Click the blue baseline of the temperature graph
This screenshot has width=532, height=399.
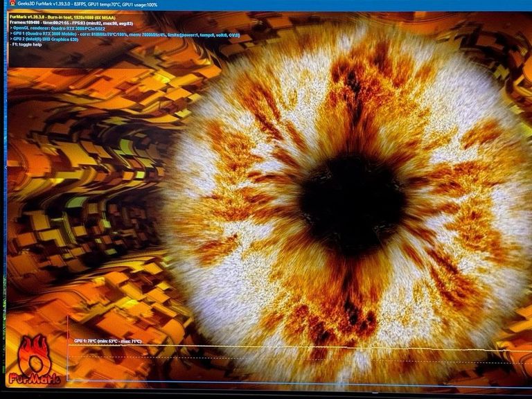pyautogui.click(x=277, y=382)
